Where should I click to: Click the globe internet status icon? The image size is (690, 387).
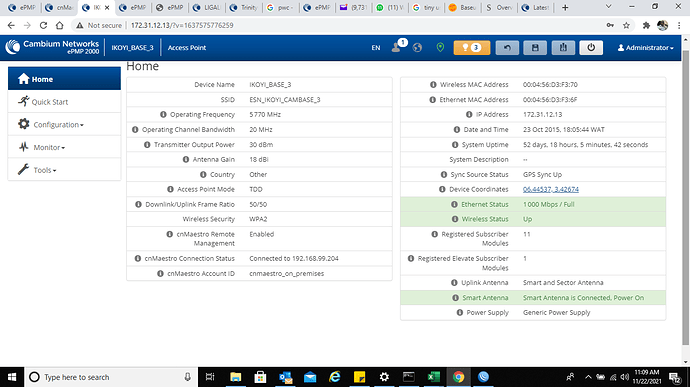coord(418,48)
